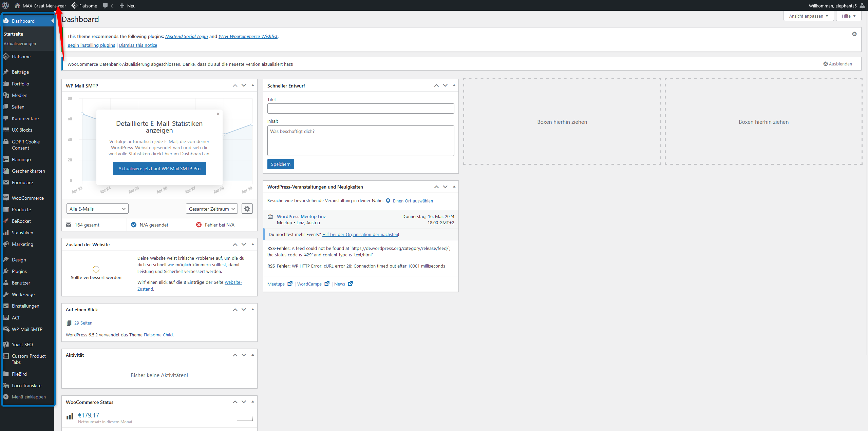Click the Kommentare speech bubble icon
Viewport: 868px width, 431px height.
point(6,118)
